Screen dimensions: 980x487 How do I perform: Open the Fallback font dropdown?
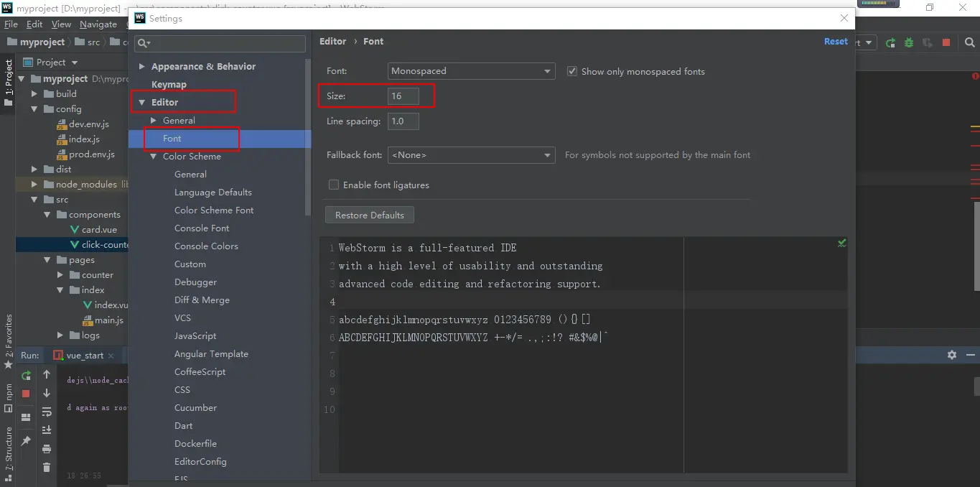(x=471, y=154)
